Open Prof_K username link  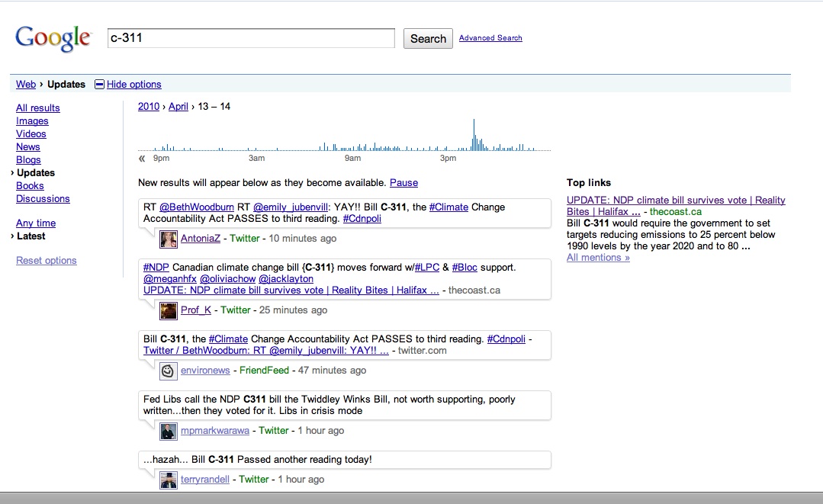(x=196, y=310)
